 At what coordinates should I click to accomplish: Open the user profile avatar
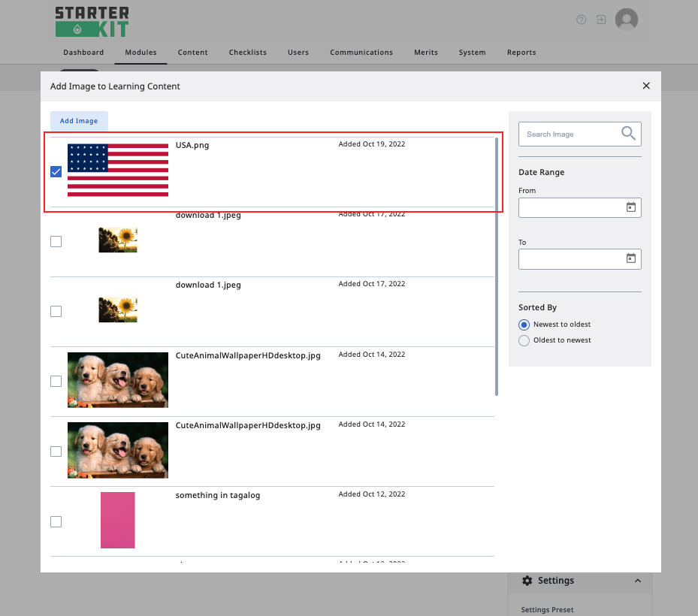[627, 20]
